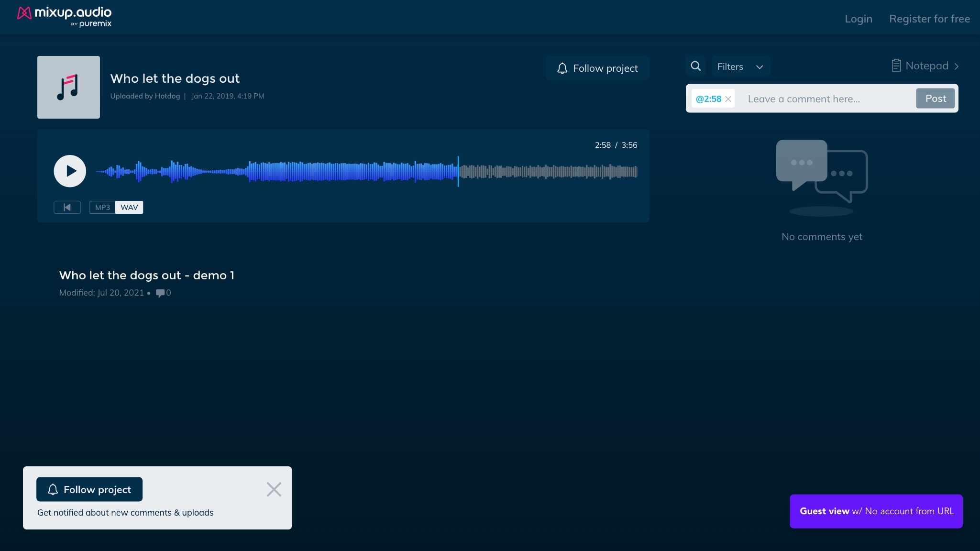Click Modified: Jul 20, 2021 text

[101, 293]
